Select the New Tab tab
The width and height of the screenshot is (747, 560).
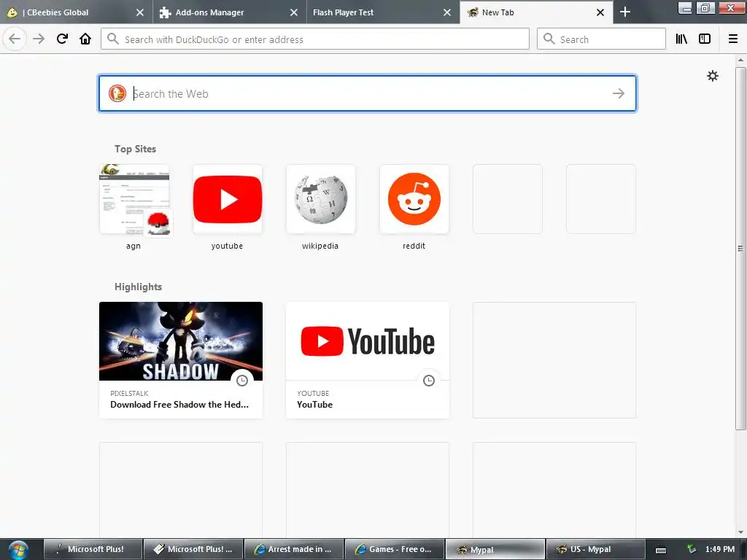(536, 12)
